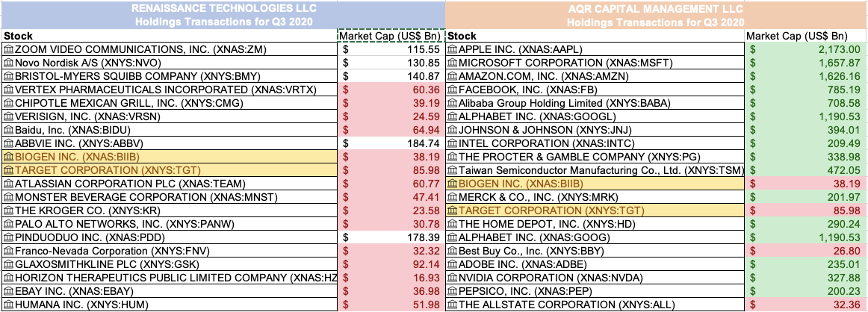Screen dimensions: 868x312
Task: Click the stock icon beside MERCK & CO.
Action: tap(452, 197)
